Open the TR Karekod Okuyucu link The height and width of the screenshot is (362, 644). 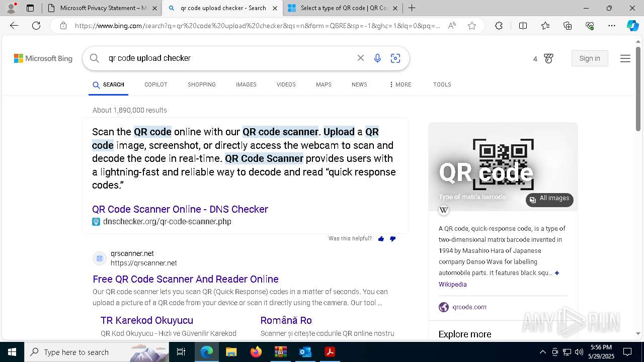pos(147,320)
